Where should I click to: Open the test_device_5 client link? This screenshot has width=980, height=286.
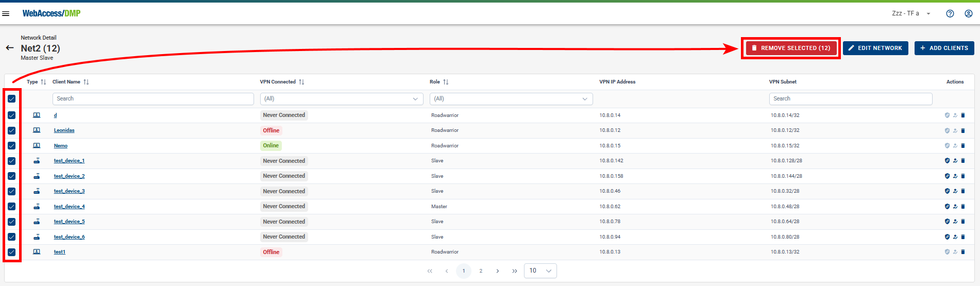[x=69, y=222]
